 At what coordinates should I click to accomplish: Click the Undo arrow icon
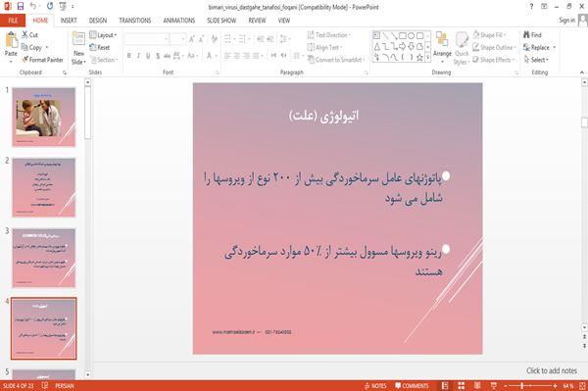[x=33, y=6]
